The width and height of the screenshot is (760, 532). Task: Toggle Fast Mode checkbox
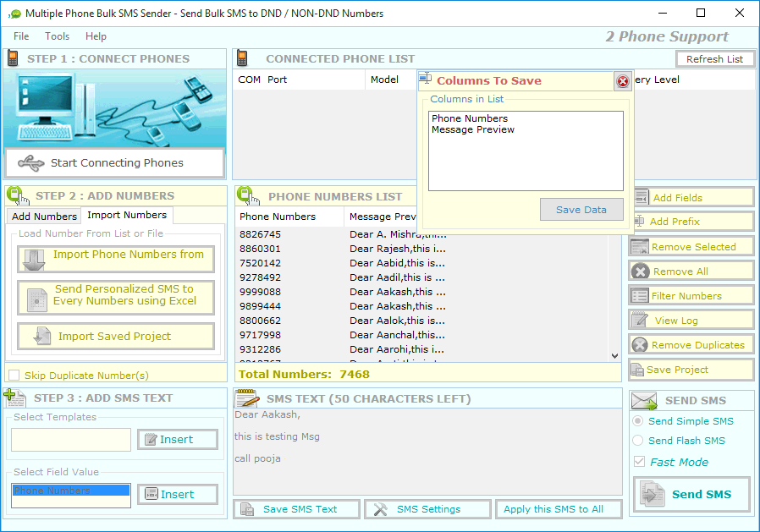coord(639,462)
